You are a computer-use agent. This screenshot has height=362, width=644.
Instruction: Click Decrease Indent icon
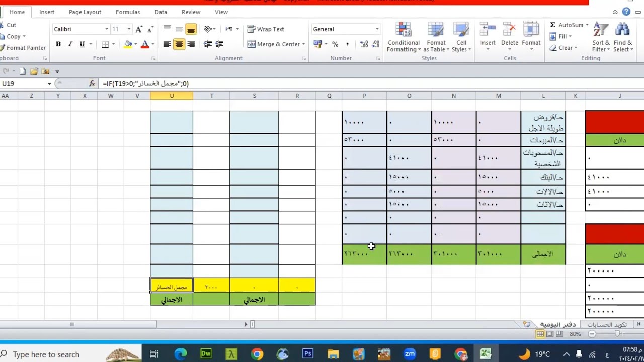point(208,44)
